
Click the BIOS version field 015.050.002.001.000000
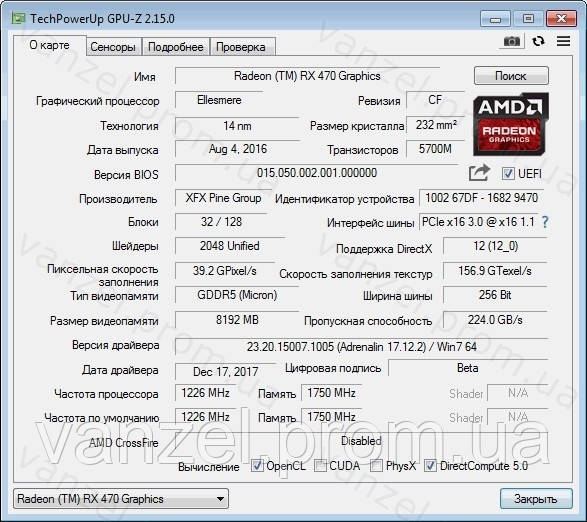click(317, 173)
